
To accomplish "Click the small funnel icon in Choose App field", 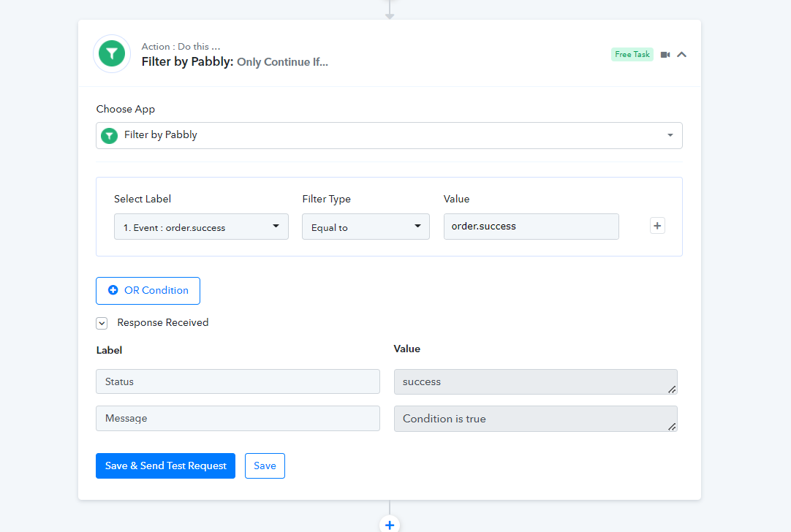I will [109, 136].
